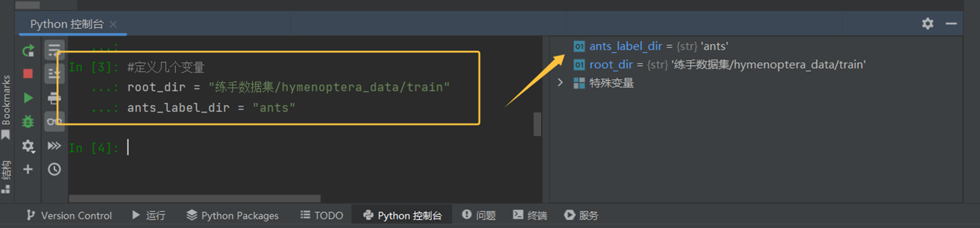Open the 问题 tool window

[479, 215]
